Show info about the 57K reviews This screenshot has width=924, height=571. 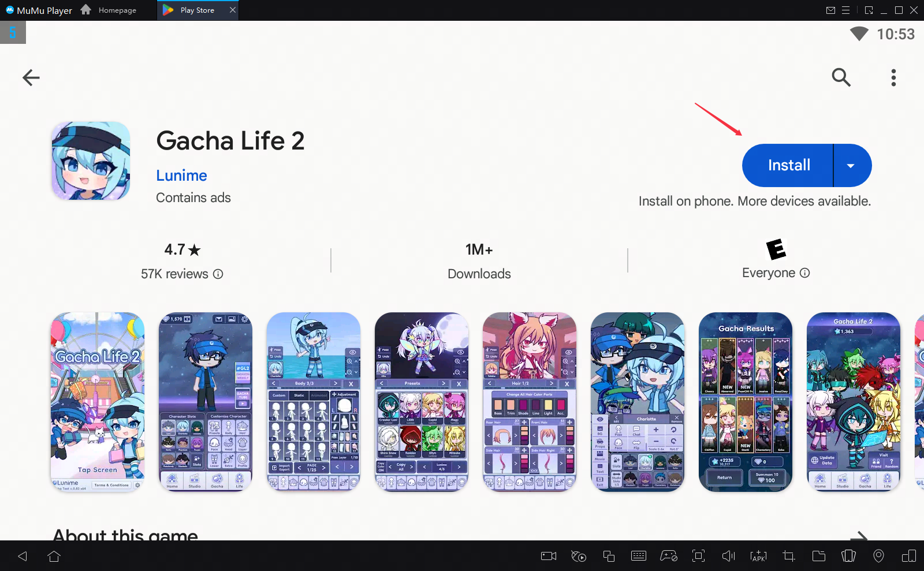218,274
